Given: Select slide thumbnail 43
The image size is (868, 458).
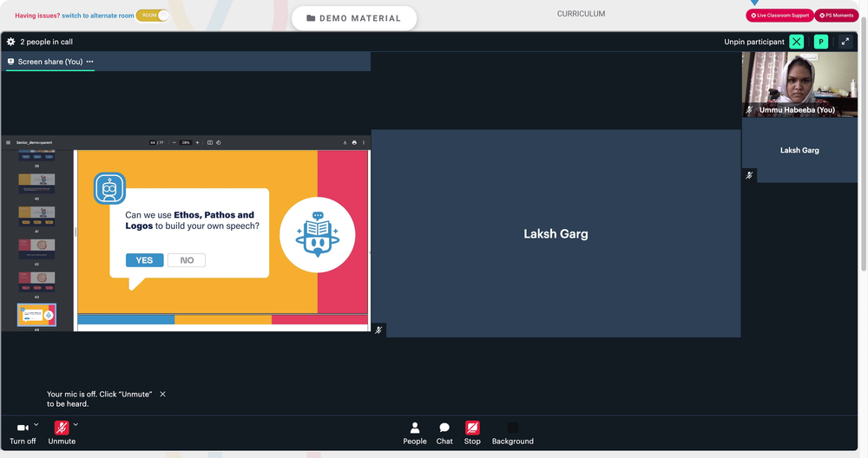Looking at the screenshot, I should click(36, 282).
